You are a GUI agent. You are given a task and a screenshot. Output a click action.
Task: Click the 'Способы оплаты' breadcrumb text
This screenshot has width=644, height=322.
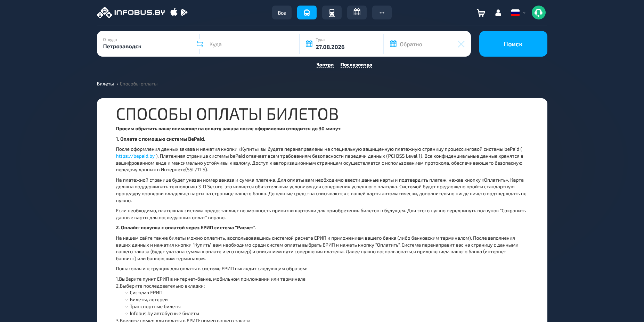coord(139,84)
